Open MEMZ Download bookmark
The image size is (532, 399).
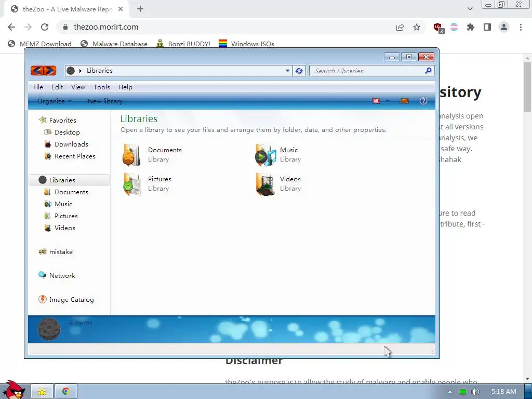point(39,44)
